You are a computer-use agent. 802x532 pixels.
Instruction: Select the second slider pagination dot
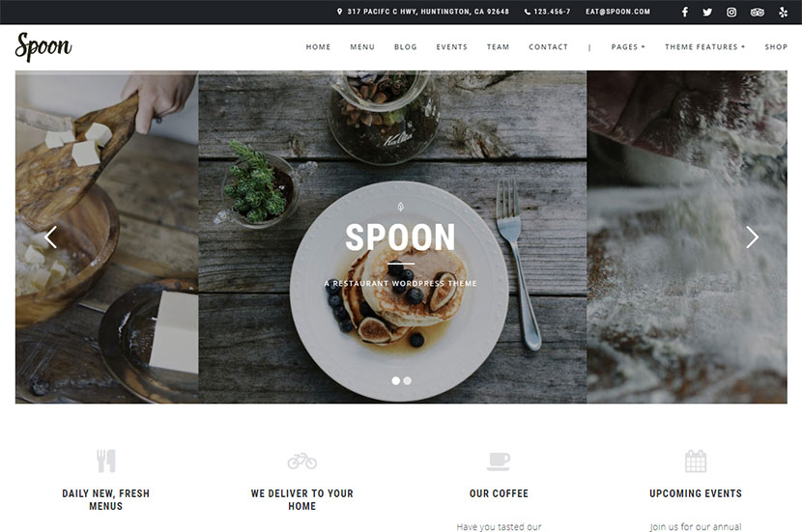[x=407, y=380]
